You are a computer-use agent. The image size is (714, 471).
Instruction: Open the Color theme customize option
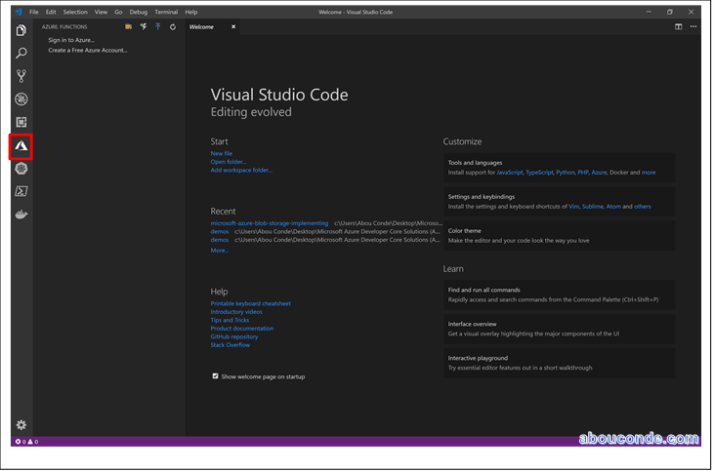point(464,231)
